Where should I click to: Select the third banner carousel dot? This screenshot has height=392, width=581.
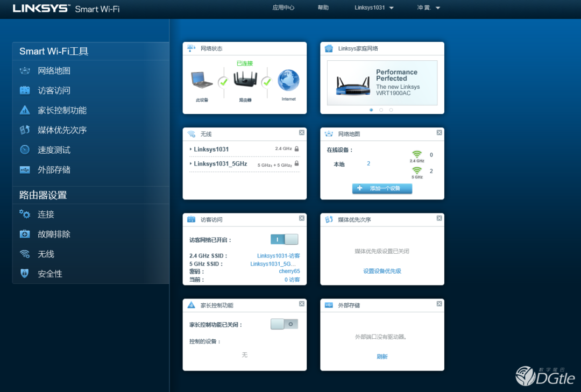(x=391, y=110)
